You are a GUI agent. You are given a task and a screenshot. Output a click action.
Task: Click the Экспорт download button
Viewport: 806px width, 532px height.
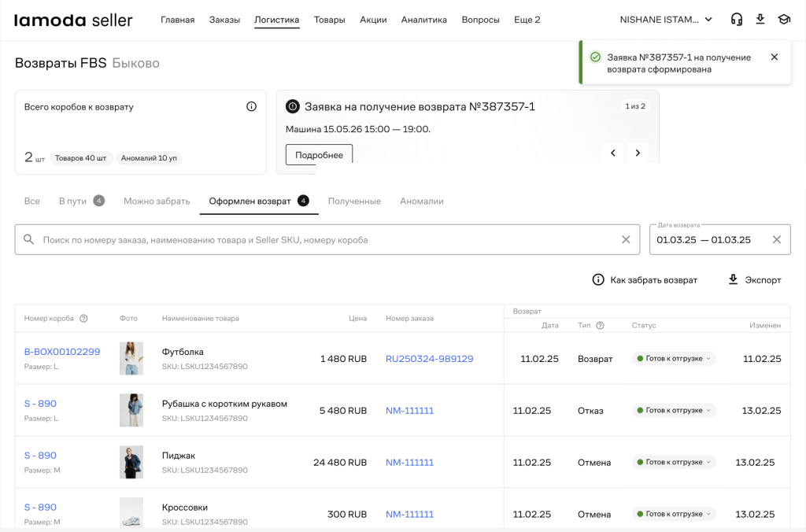tap(755, 279)
